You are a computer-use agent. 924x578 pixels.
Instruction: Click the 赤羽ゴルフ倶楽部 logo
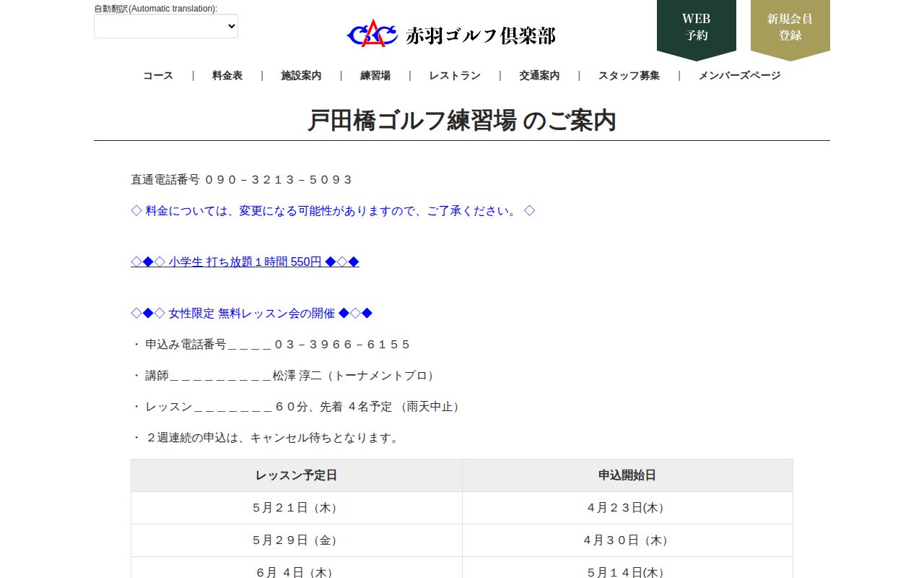click(451, 33)
